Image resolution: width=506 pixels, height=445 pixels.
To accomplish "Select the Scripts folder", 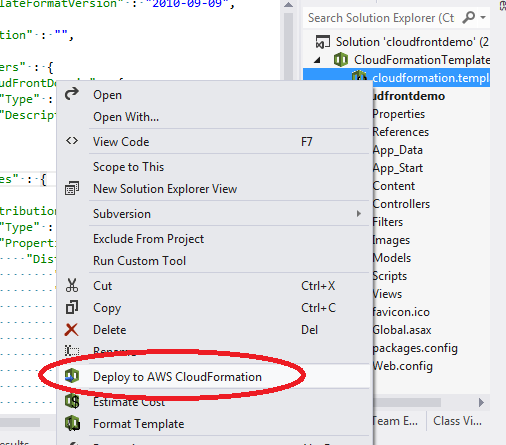I will pos(390,276).
